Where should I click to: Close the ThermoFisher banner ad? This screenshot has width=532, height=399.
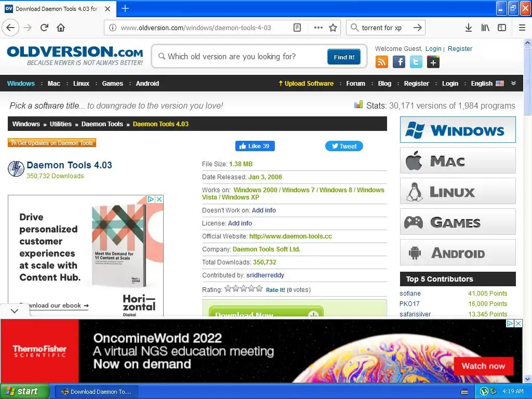pos(518,323)
